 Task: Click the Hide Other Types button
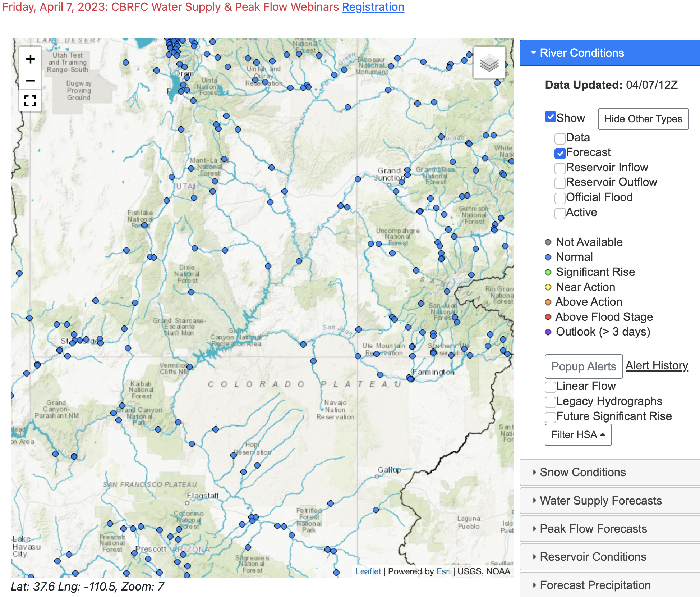pos(643,119)
